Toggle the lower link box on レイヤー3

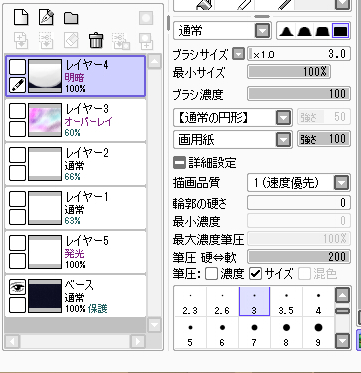tap(17, 129)
